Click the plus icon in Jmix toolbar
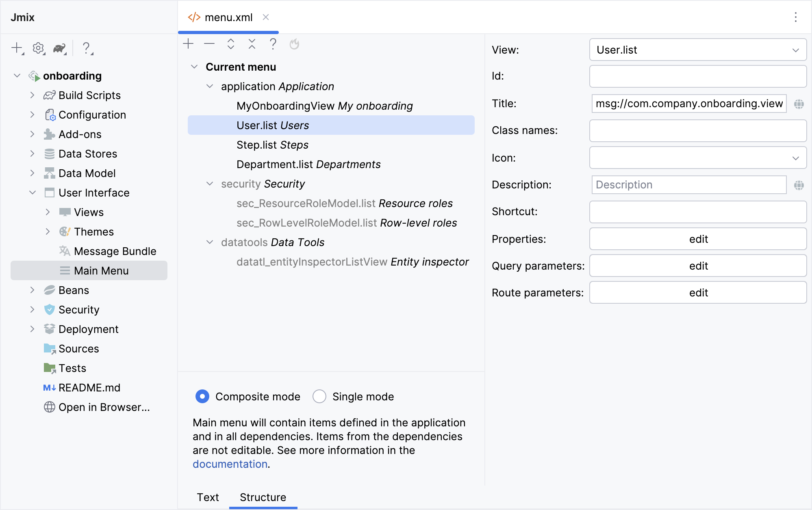This screenshot has width=812, height=510. (x=17, y=48)
